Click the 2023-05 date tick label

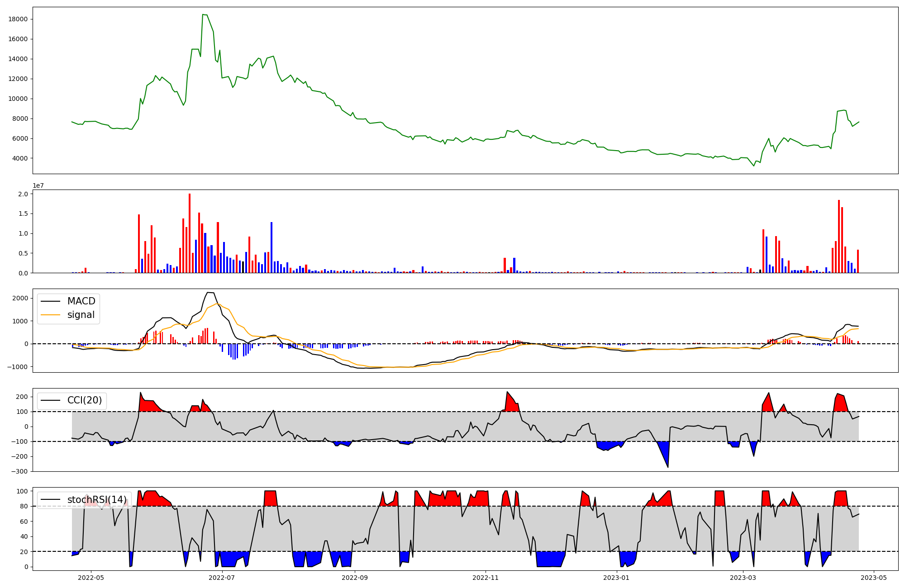pos(873,578)
